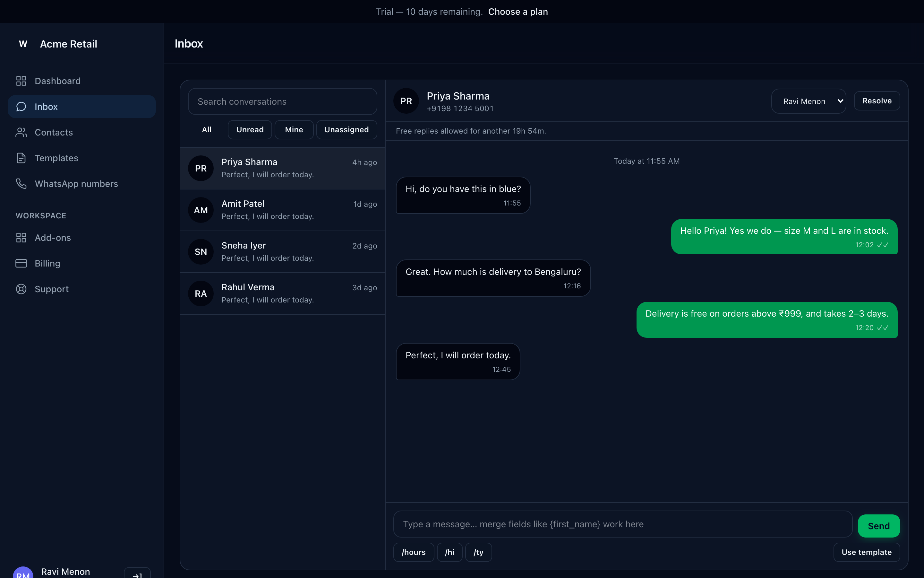Click 'Delivery is free on orders' message

tap(767, 320)
